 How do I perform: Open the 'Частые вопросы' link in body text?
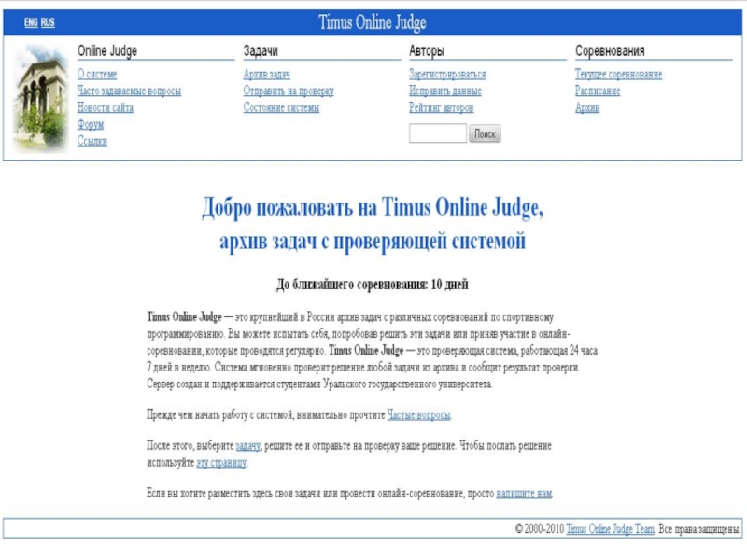[418, 415]
